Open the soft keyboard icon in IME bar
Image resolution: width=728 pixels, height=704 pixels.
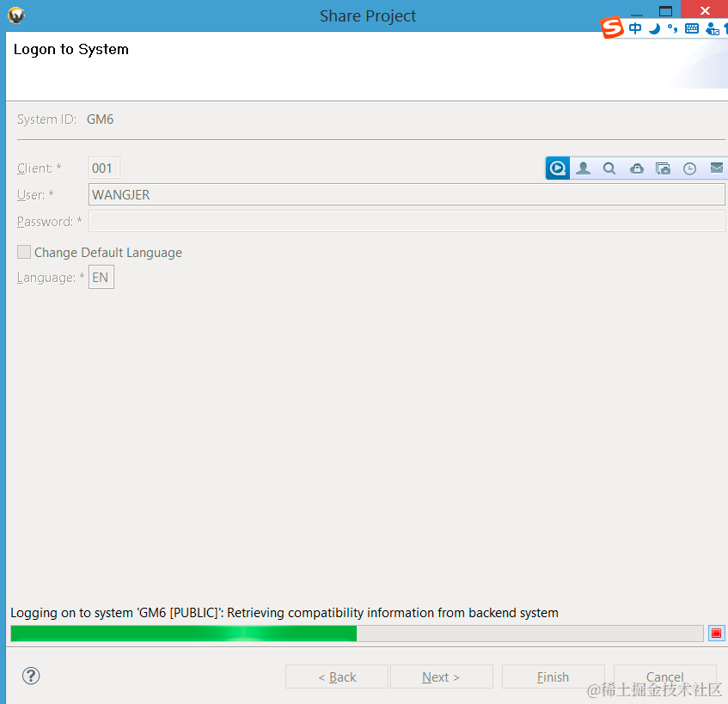tap(692, 28)
